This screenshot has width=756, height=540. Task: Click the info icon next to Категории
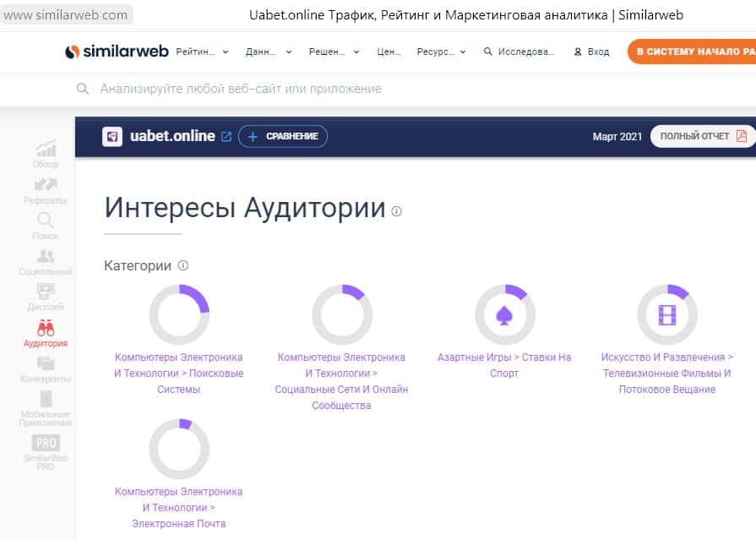pyautogui.click(x=183, y=265)
